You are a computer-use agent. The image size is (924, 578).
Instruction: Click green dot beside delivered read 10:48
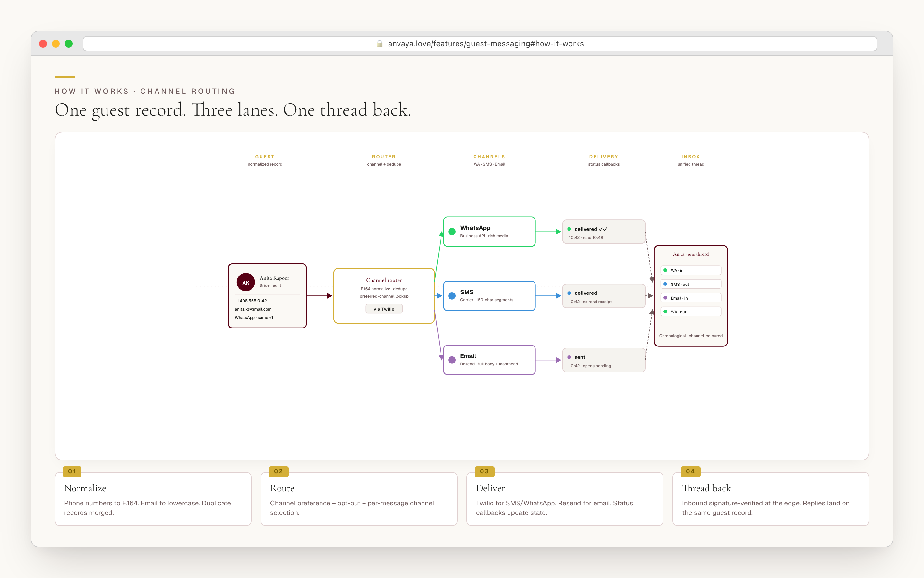point(569,229)
